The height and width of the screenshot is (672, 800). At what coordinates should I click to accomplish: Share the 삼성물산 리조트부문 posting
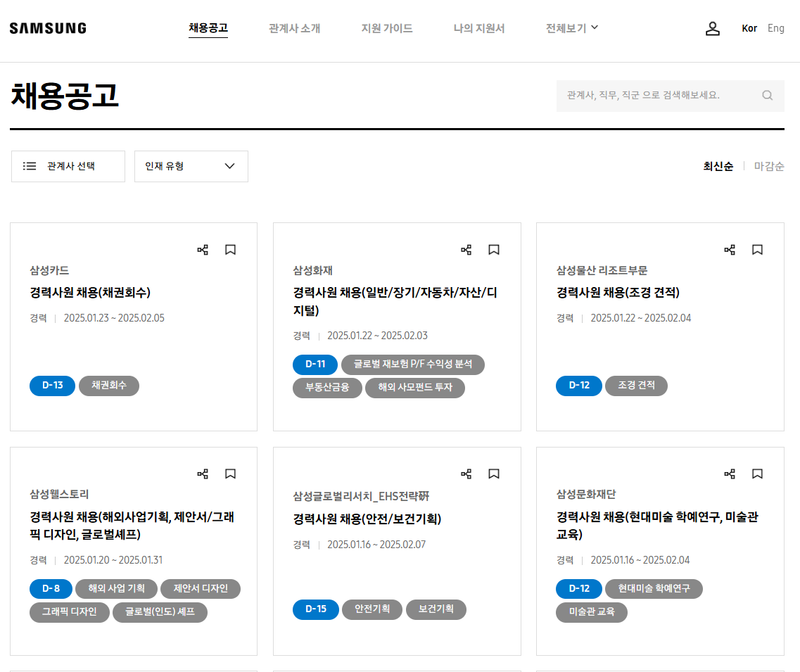tap(730, 250)
